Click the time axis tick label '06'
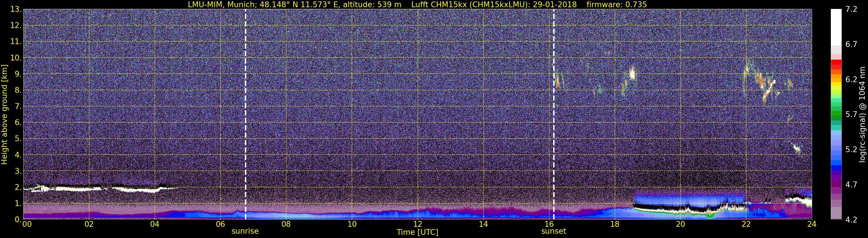Image resolution: width=868 pixels, height=238 pixels. [x=220, y=224]
